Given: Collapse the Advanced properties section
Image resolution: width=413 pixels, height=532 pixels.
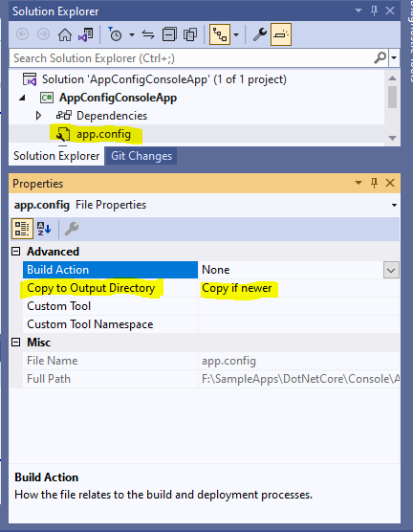Looking at the screenshot, I should click(16, 252).
